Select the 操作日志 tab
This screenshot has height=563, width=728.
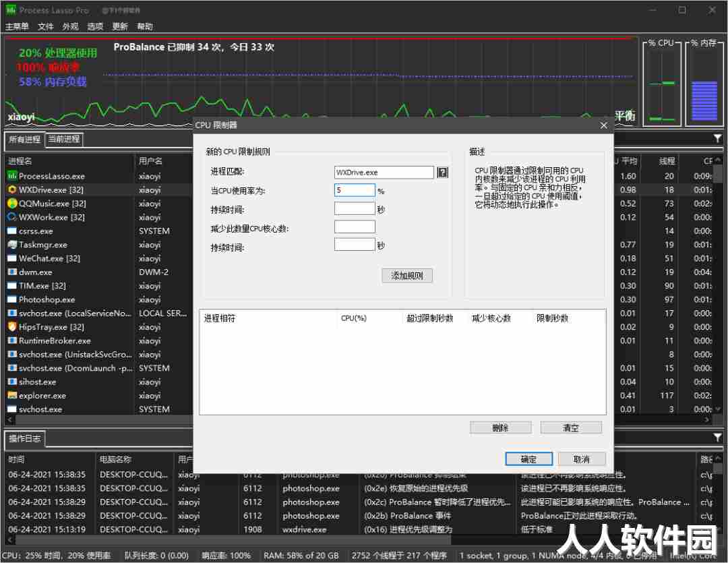(25, 438)
